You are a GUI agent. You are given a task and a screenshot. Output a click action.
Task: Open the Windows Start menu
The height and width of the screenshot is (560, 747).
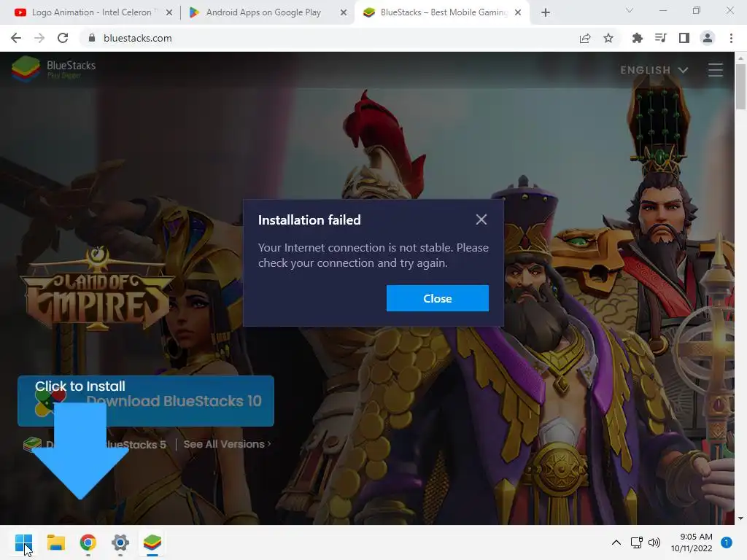click(x=23, y=542)
